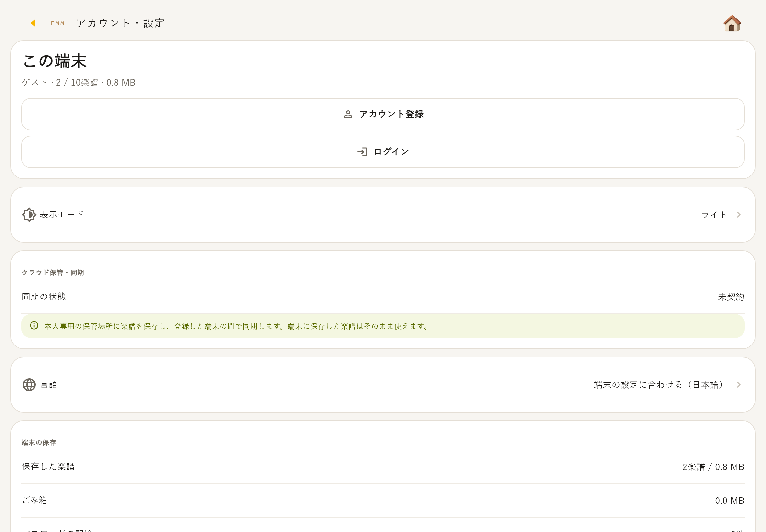This screenshot has width=766, height=532.
Task: Click the クラウド保管・同期 section heading
Action: pyautogui.click(x=53, y=272)
